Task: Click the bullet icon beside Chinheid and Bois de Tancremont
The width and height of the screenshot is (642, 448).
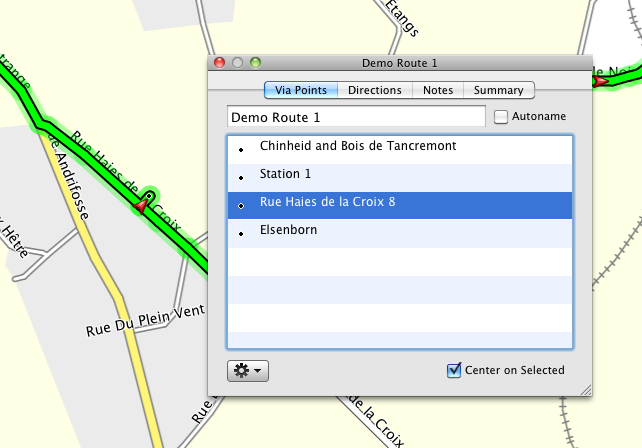Action: [241, 148]
